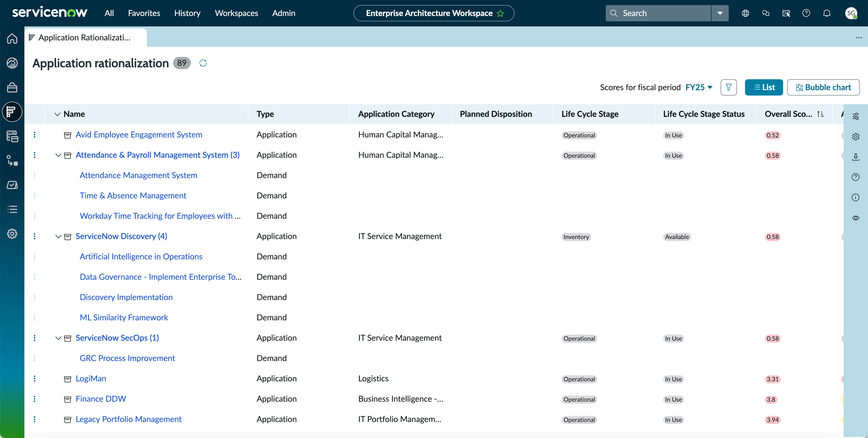
Task: Sort by Overall Score column icon
Action: click(820, 114)
